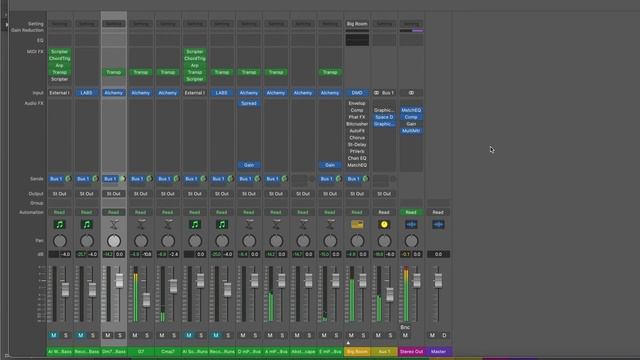Open the Bitcrusher plugin on Big Room
The image size is (640, 360).
357,124
